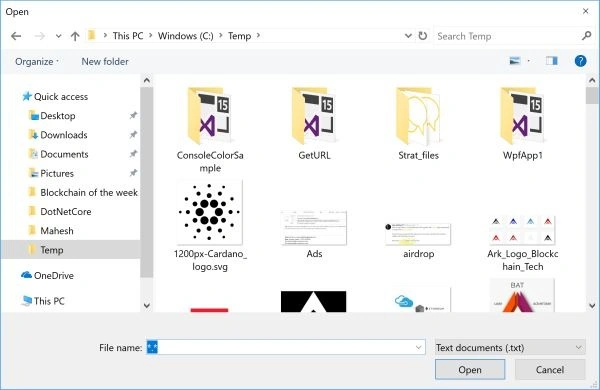Image resolution: width=600 pixels, height=390 pixels.
Task: Click Temp in the address path
Action: click(x=240, y=36)
